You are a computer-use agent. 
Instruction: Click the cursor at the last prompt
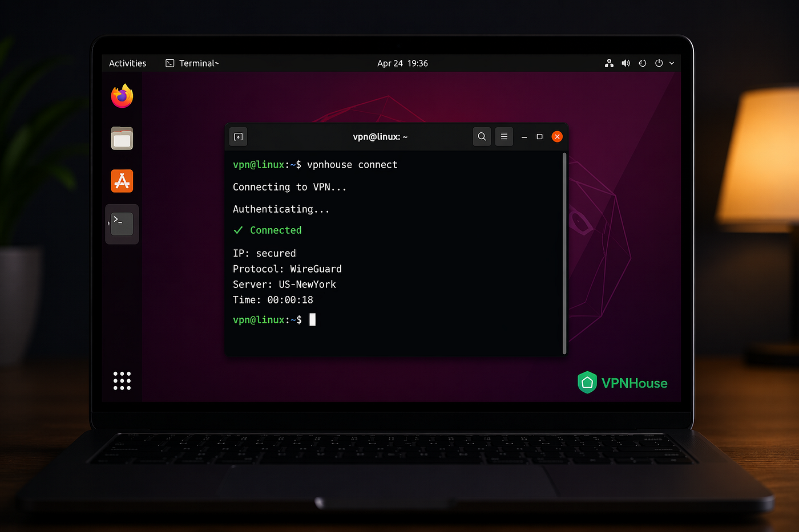tap(312, 319)
